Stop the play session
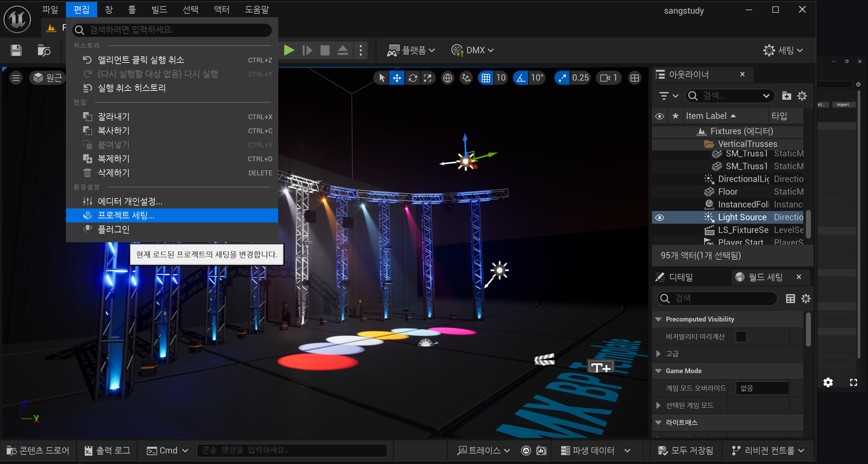The image size is (868, 464). click(325, 50)
